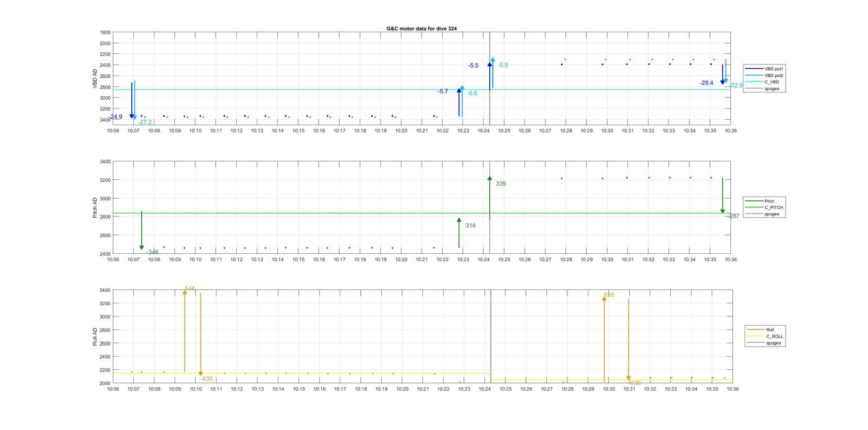868x430 pixels.
Task: Click the '628' roll data label
Action: (x=609, y=295)
